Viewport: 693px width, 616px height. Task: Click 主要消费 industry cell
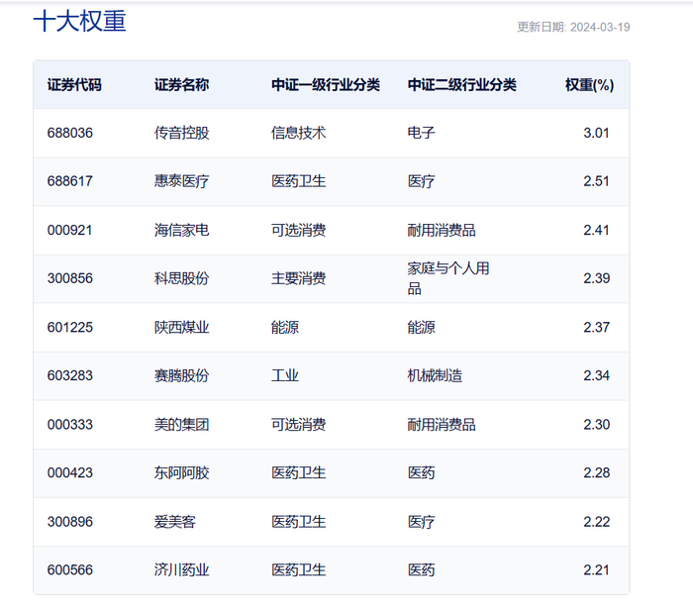298,278
